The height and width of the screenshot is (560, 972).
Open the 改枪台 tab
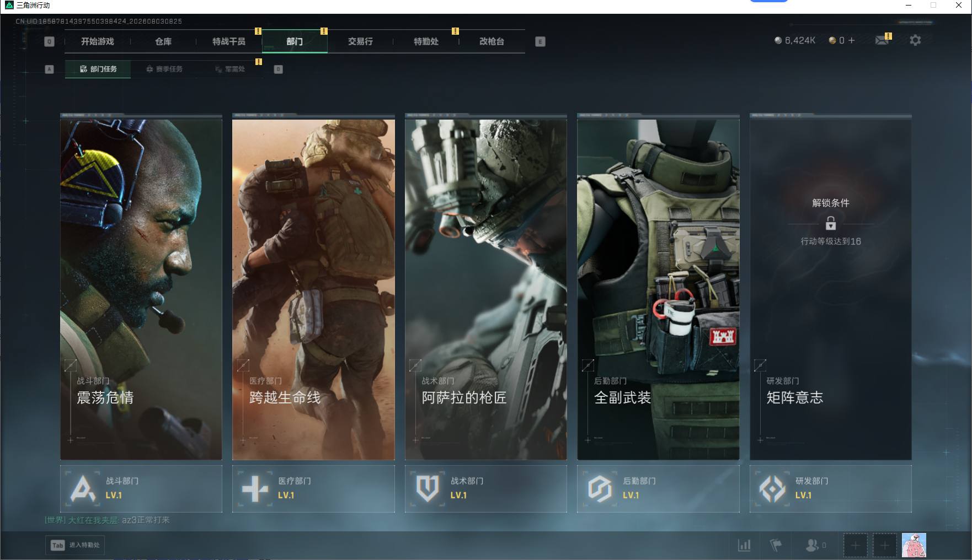[492, 41]
